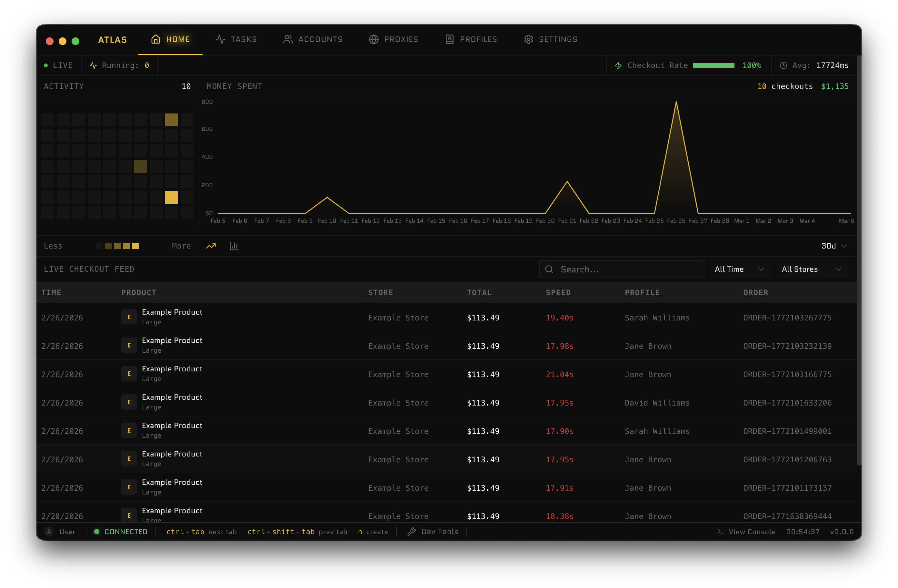This screenshot has height=588, width=898.
Task: Click the Checkout Rate lightning icon
Action: [x=618, y=66]
